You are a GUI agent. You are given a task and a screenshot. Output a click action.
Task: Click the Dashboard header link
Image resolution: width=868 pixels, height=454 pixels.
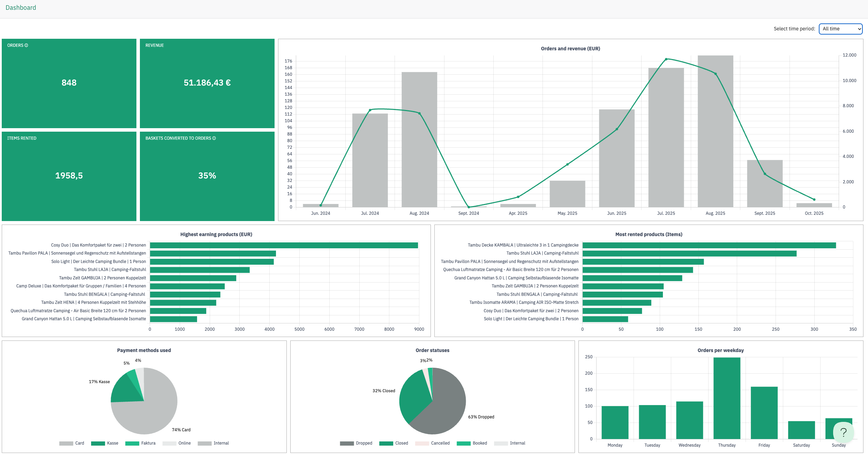21,8
